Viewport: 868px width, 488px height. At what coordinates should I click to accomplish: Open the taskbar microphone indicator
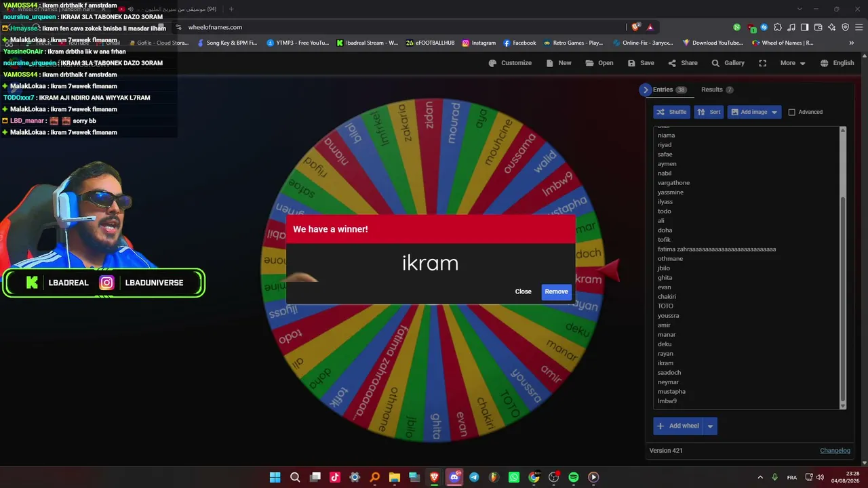click(x=775, y=477)
